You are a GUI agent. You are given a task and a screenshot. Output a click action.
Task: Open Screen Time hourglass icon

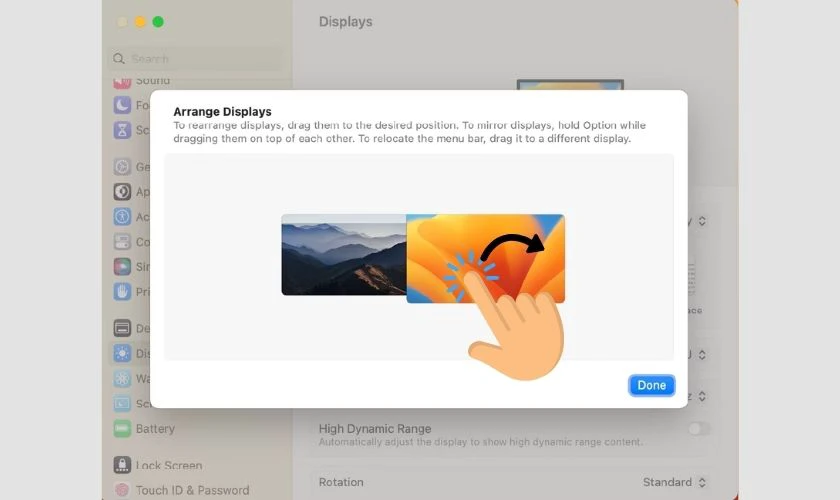pos(122,130)
